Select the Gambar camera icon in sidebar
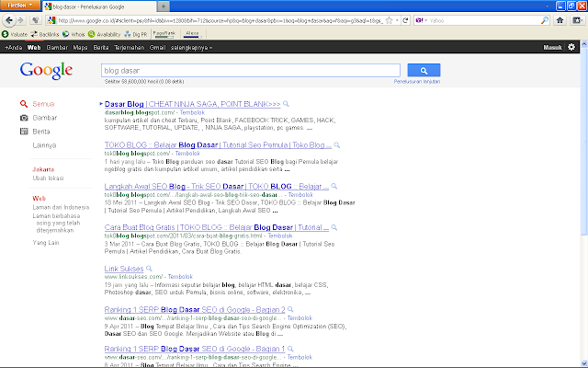 pos(24,118)
